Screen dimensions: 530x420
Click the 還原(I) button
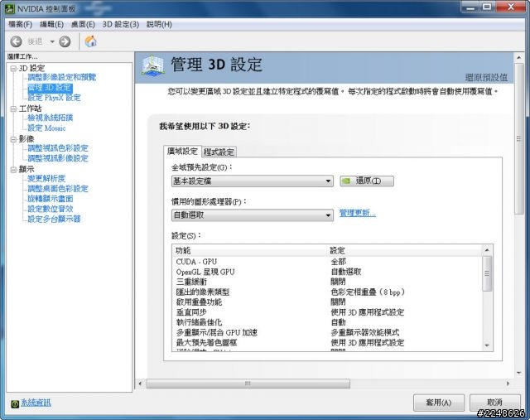click(367, 181)
